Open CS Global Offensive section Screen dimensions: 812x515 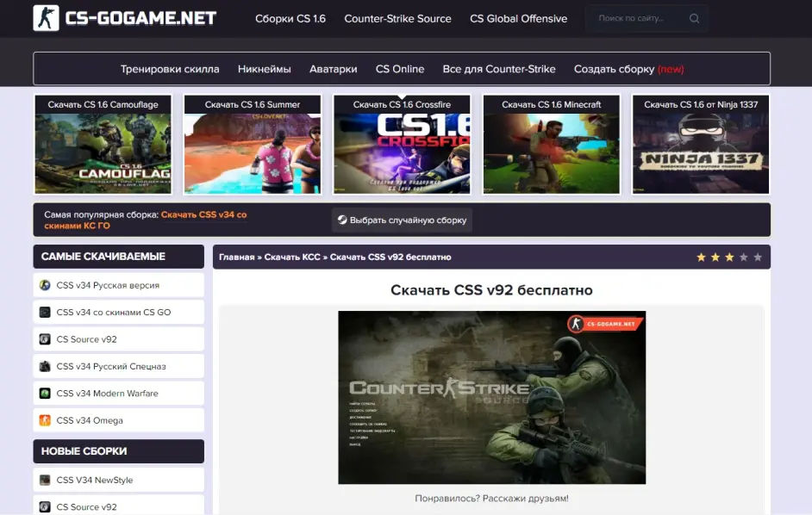click(518, 19)
